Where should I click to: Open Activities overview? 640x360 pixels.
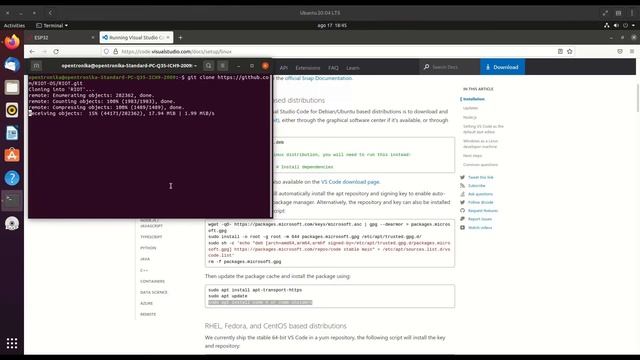(x=14, y=25)
